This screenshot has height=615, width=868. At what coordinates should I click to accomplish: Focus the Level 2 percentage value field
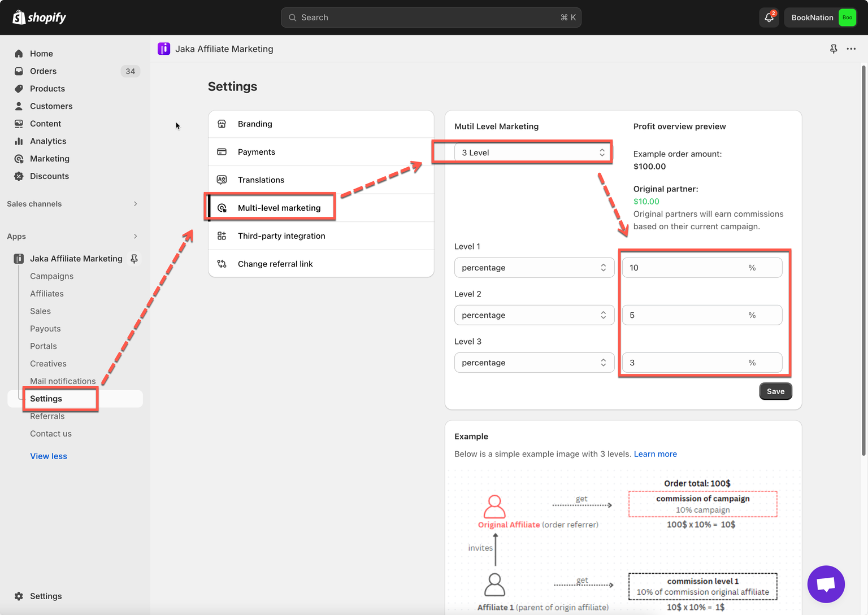684,315
